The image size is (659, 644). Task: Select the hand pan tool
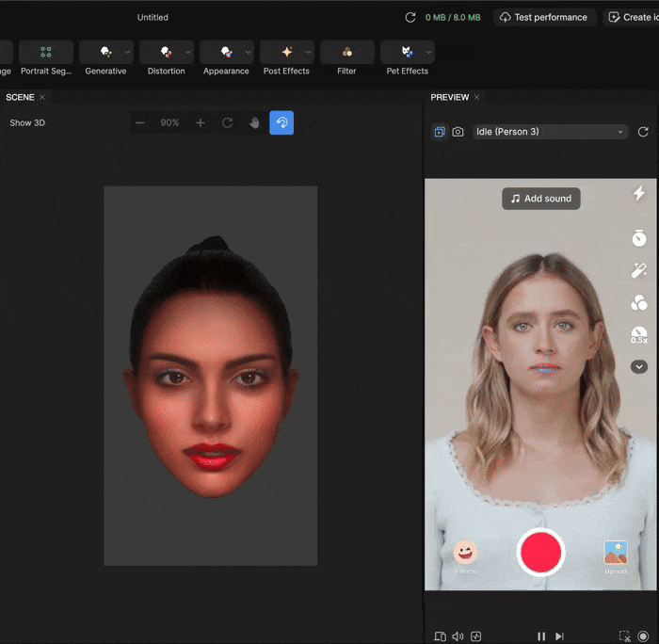(x=254, y=122)
